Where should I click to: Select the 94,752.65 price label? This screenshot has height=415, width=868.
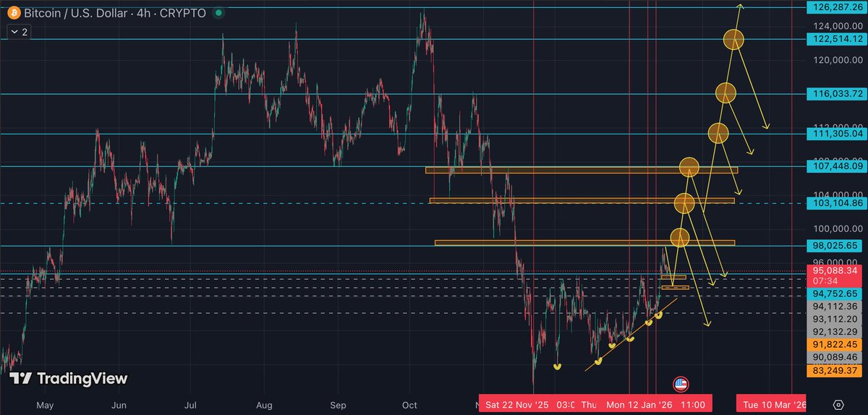coord(835,294)
